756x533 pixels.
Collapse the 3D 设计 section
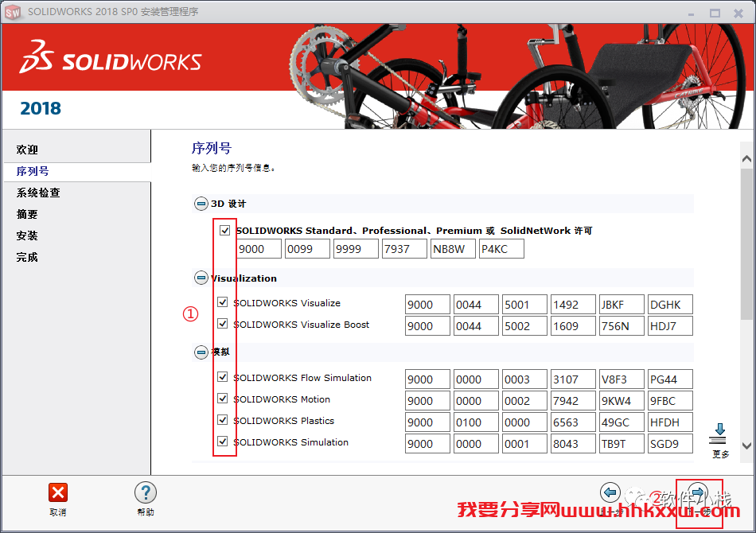pos(201,204)
